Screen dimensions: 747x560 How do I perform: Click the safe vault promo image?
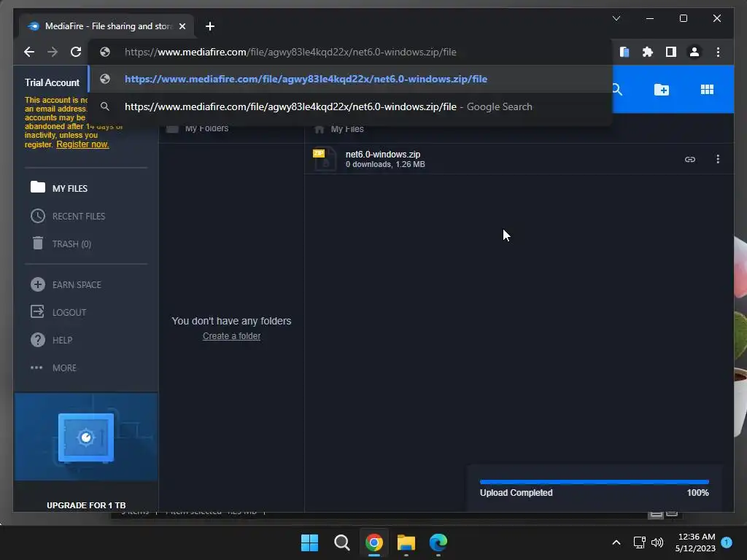[86, 437]
